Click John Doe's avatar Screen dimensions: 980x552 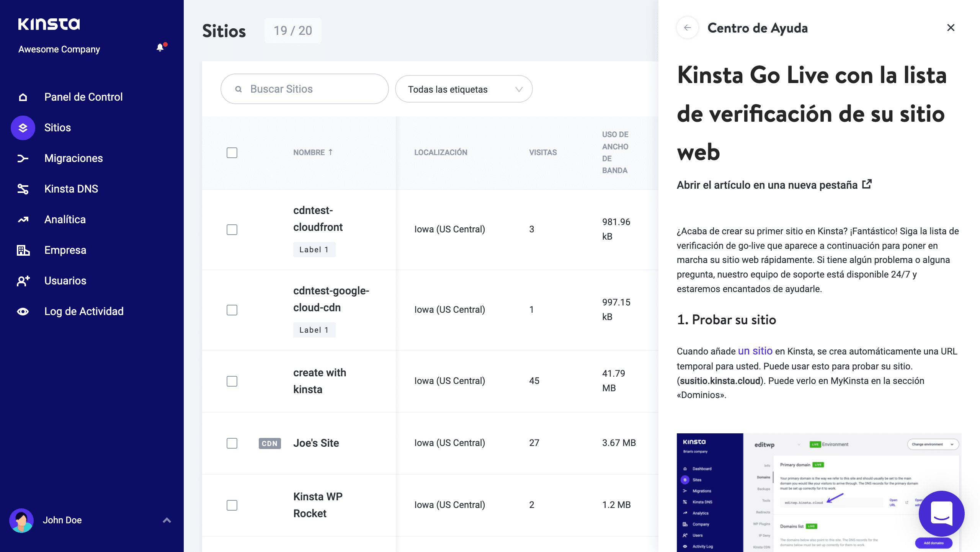[21, 520]
